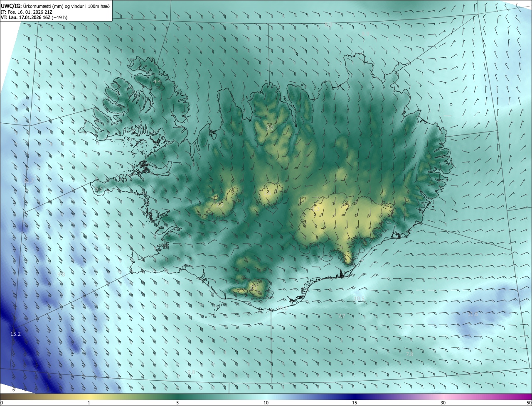The width and height of the screenshot is (532, 406).
Task: Click the '7.8' value label over the southeastern ocean
Action: pyautogui.click(x=409, y=354)
